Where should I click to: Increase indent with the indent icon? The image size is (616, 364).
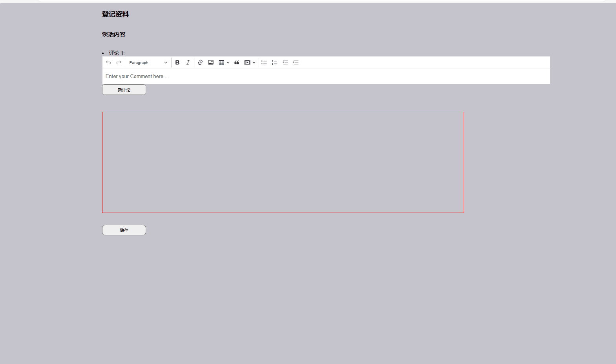coord(296,62)
